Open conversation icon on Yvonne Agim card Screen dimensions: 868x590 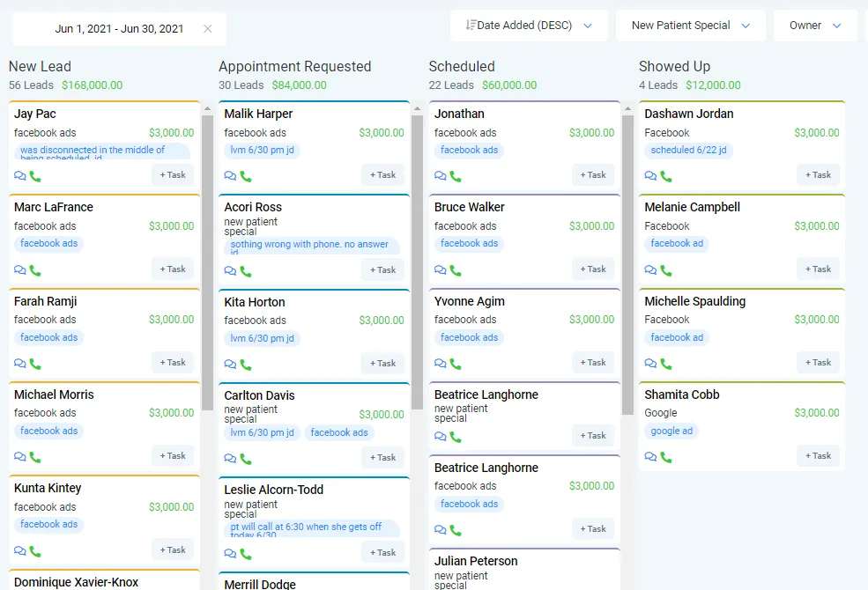pyautogui.click(x=440, y=364)
